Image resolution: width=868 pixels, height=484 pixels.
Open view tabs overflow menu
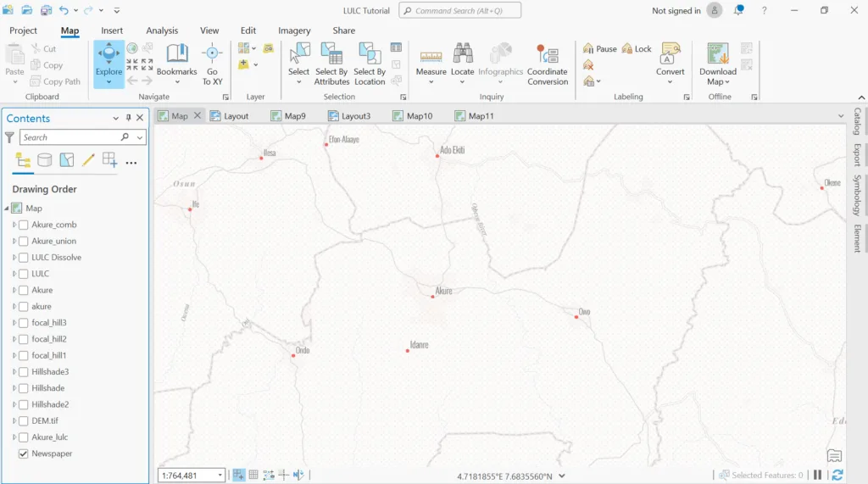[x=841, y=116]
